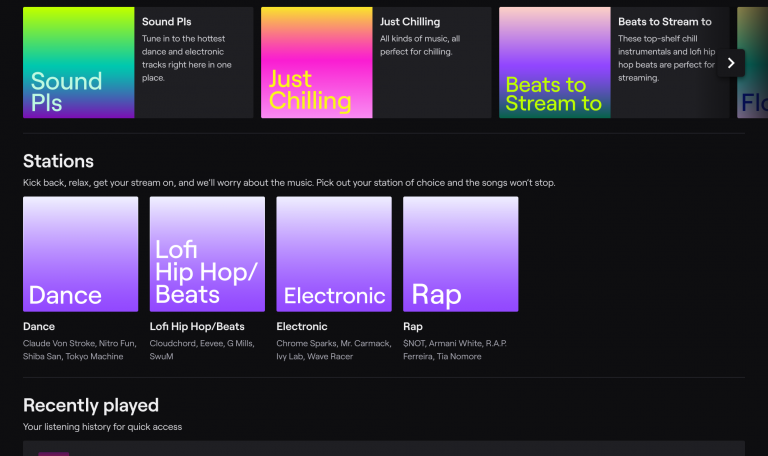Select the Rap station name label
The height and width of the screenshot is (456, 768).
click(413, 326)
